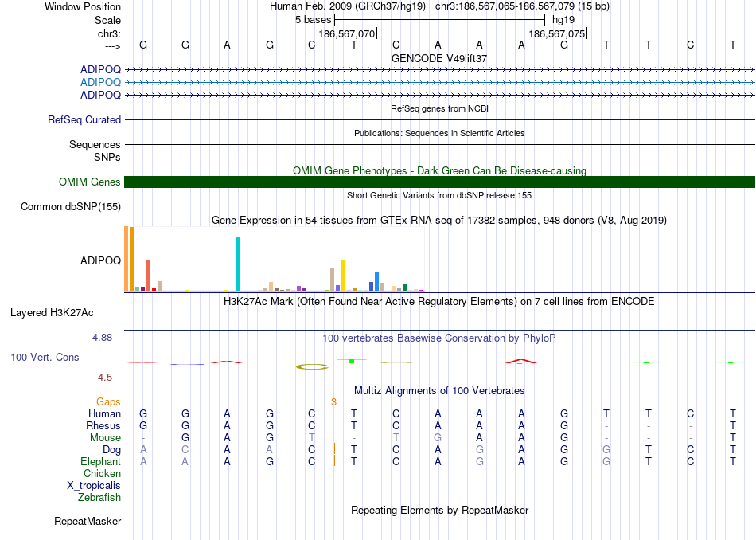Open H3K27Ac Mark track title
Screen dimensions: 756x540
pos(439,302)
